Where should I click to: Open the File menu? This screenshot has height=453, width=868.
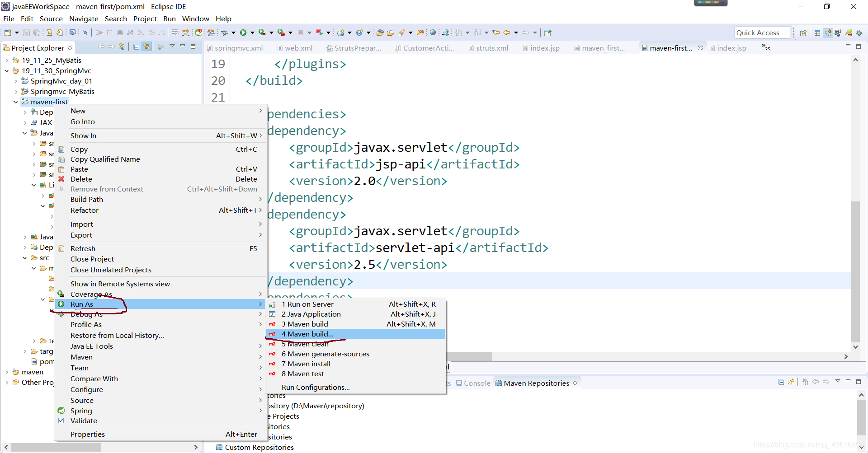[x=9, y=19]
